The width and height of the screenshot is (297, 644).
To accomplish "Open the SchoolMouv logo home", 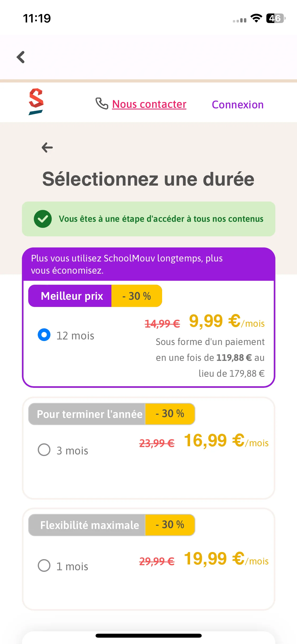I will pyautogui.click(x=36, y=102).
